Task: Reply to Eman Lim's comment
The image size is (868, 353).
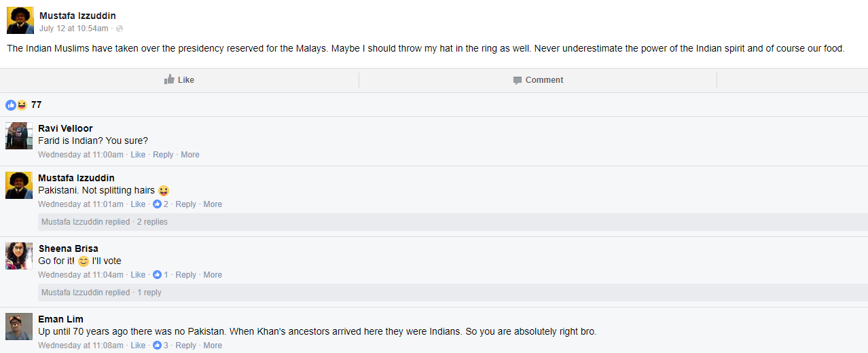Action: coord(185,346)
